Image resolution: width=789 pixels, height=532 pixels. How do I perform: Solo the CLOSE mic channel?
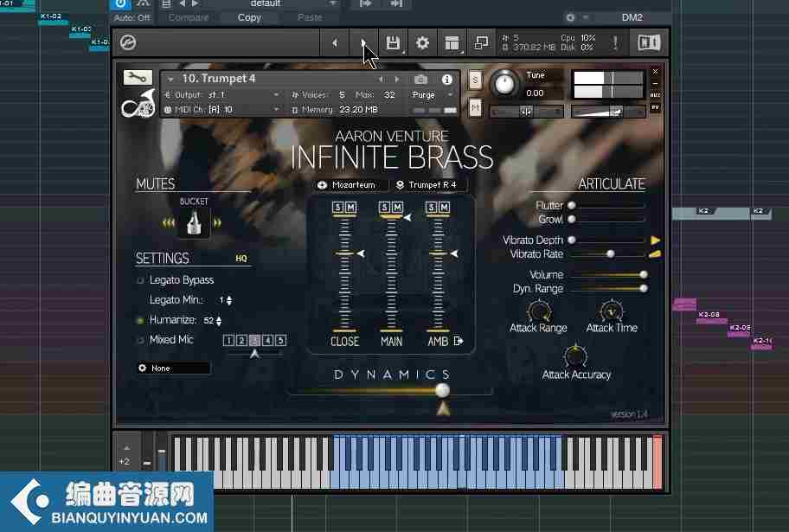point(337,208)
